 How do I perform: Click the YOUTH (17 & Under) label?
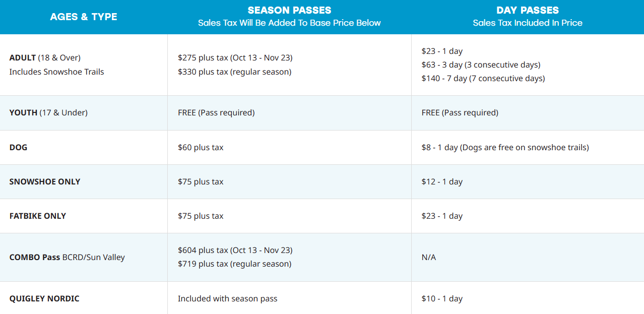click(48, 113)
